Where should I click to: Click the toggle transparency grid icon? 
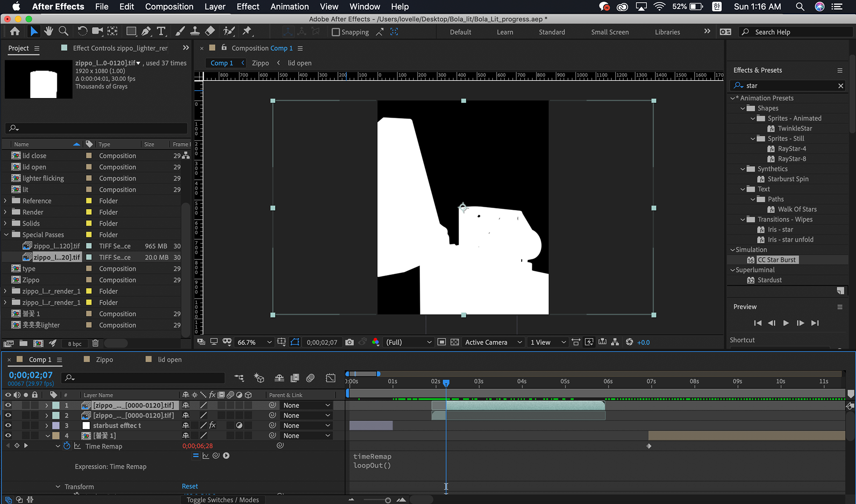(455, 342)
